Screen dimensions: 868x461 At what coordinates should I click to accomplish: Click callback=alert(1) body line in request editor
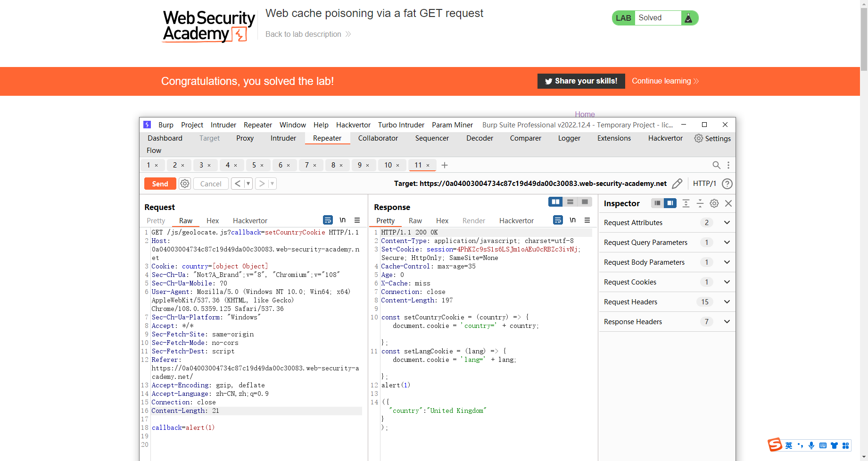click(x=183, y=428)
